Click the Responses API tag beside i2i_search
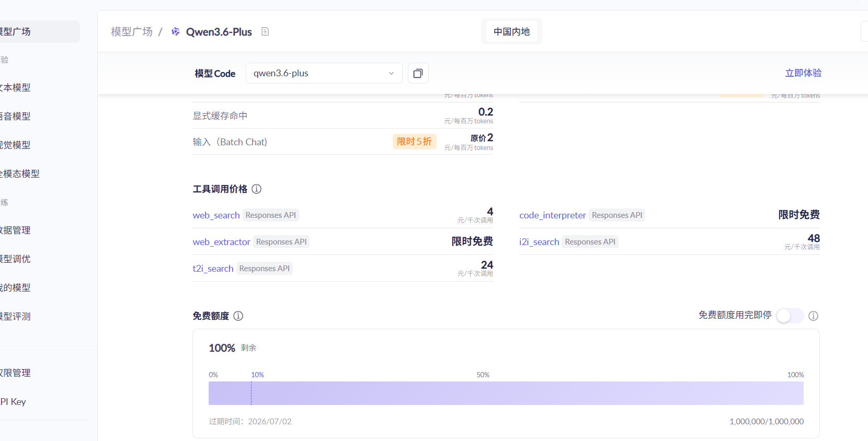This screenshot has width=868, height=441. (590, 242)
